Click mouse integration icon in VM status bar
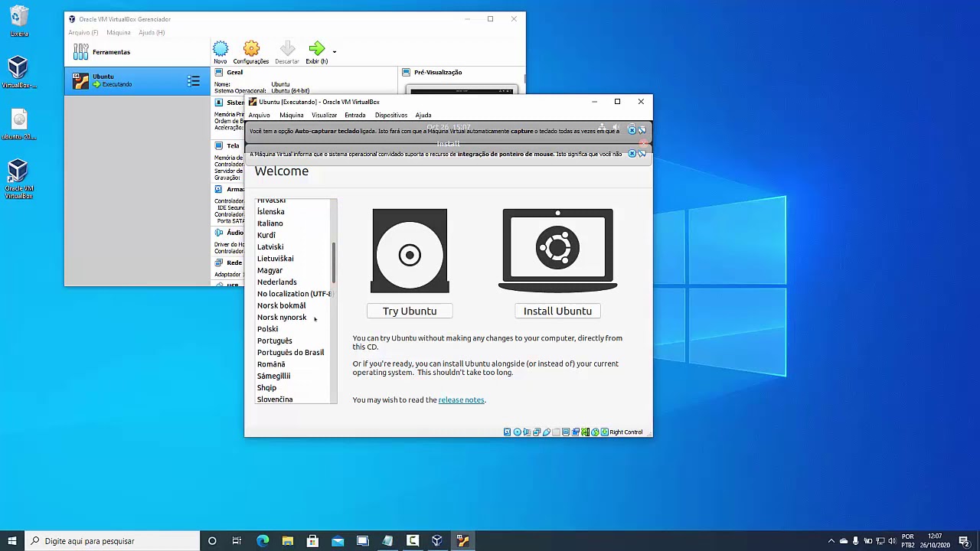This screenshot has height=551, width=980. [x=595, y=432]
